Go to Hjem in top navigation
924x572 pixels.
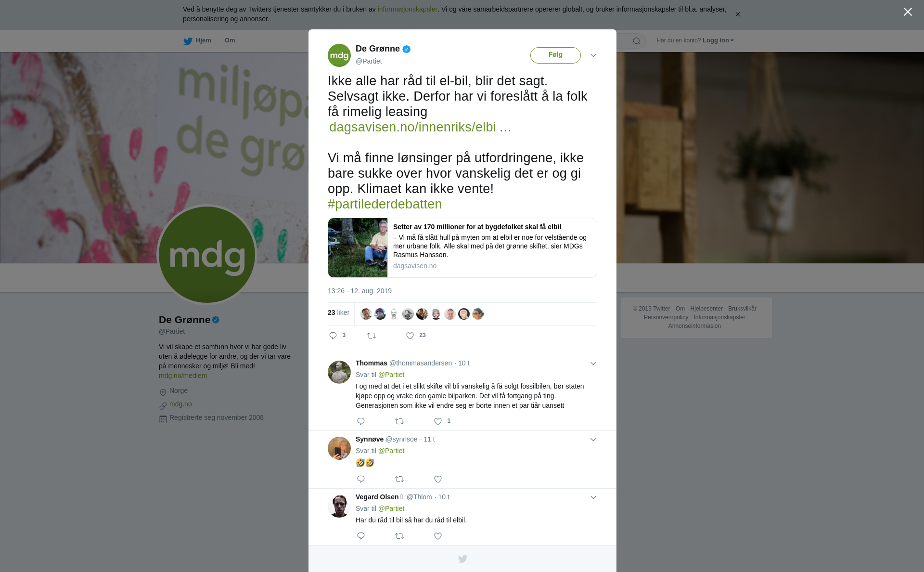point(197,41)
